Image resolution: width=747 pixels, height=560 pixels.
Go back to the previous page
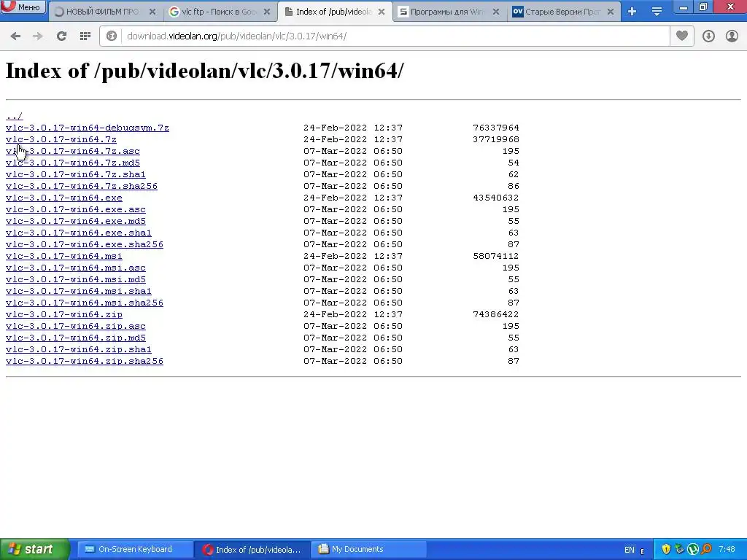tap(15, 36)
